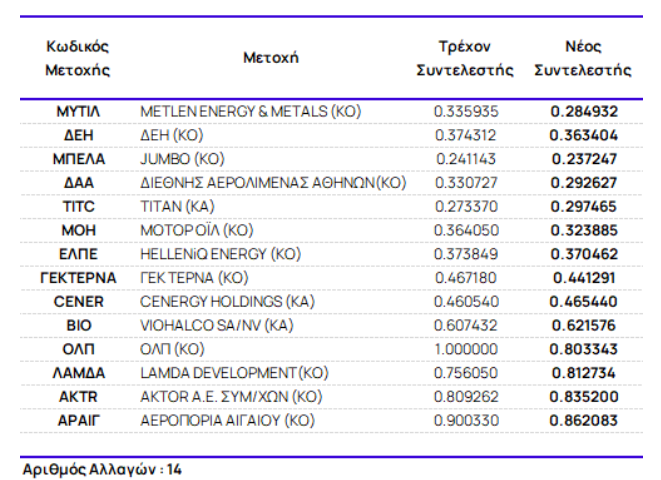Click the Αριθμός Αλλαγών : 14 footer text
This screenshot has height=480, width=661.
[x=102, y=468]
